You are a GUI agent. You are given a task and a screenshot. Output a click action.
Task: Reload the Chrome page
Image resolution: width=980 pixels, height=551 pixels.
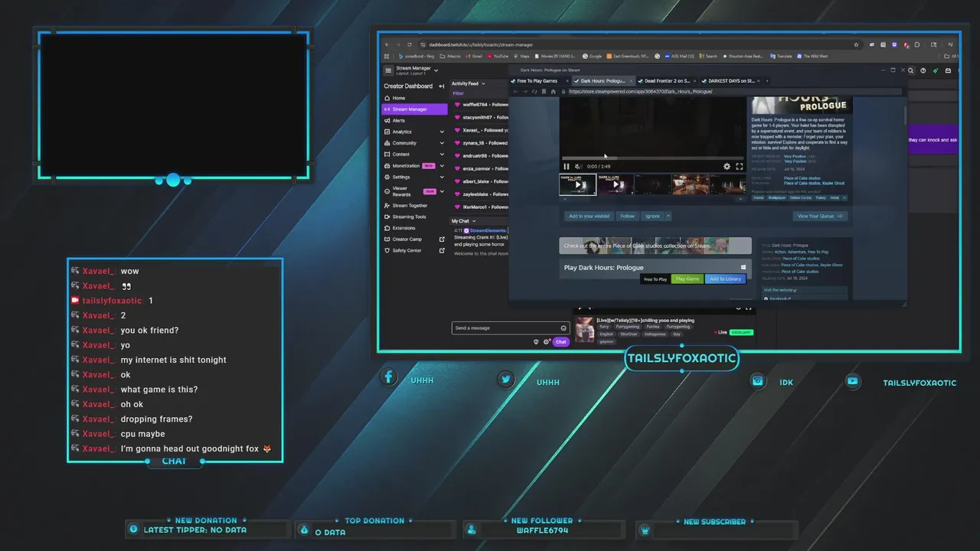tap(410, 44)
